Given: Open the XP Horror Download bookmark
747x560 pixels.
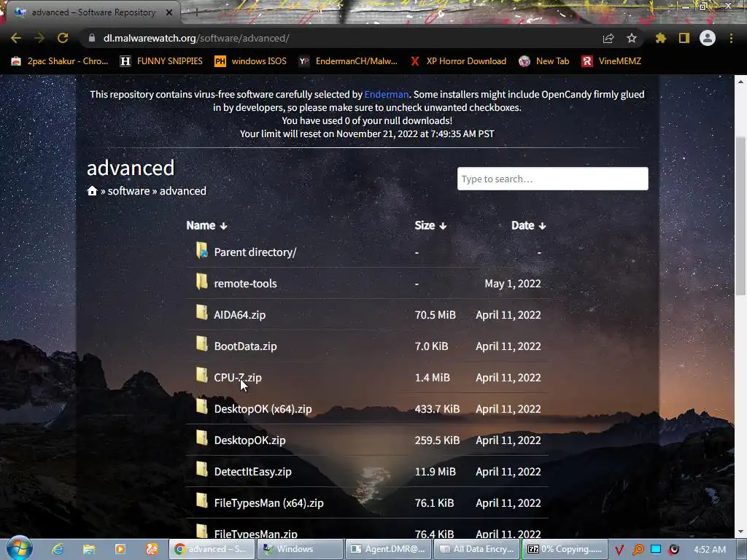Looking at the screenshot, I should pyautogui.click(x=458, y=61).
